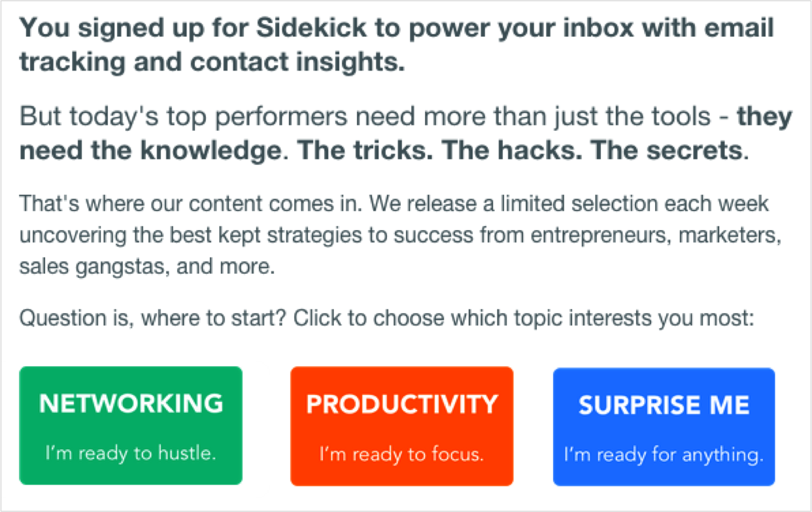
Task: Click the "I'm ready to focus." subtitle
Action: coord(401,454)
